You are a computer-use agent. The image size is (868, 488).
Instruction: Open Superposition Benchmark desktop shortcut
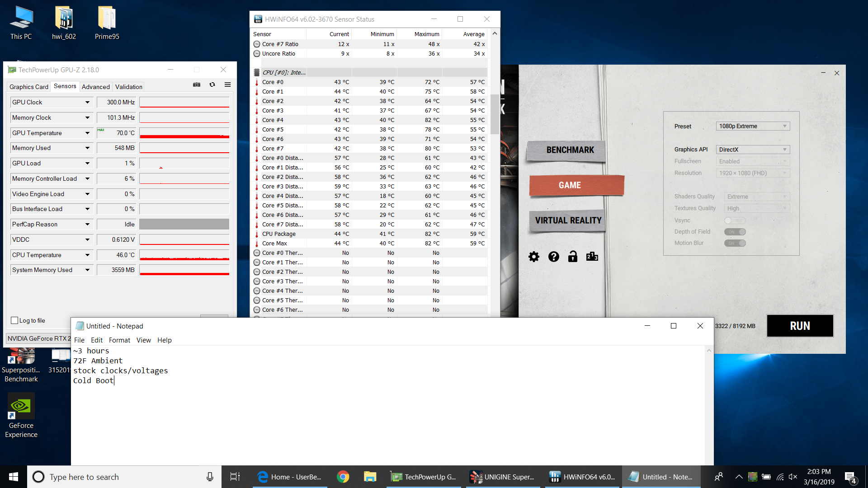click(21, 366)
